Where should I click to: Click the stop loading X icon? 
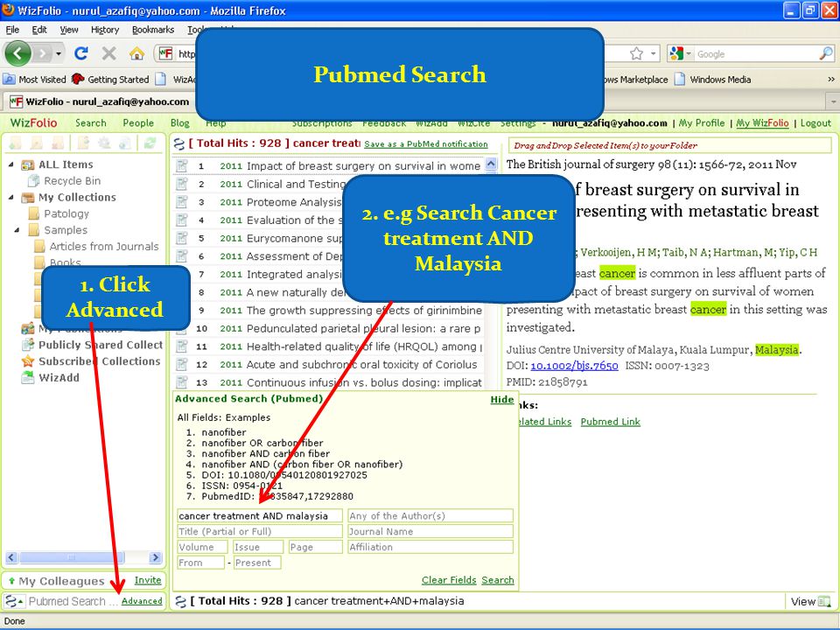(108, 53)
